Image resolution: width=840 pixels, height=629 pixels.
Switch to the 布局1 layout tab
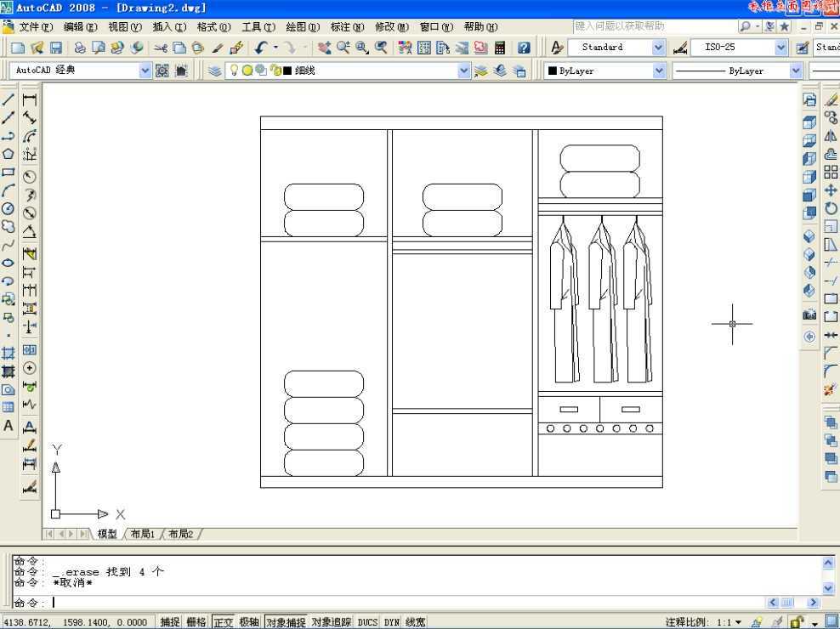pos(143,534)
